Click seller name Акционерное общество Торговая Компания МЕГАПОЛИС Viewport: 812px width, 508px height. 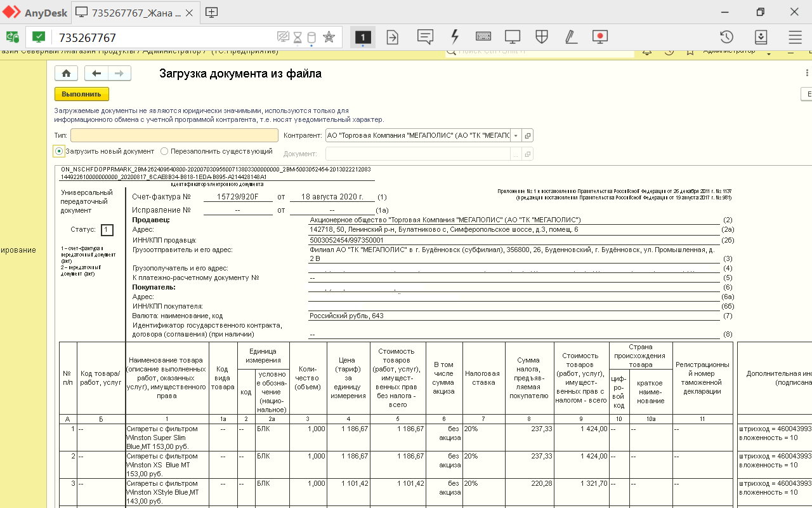(445, 220)
